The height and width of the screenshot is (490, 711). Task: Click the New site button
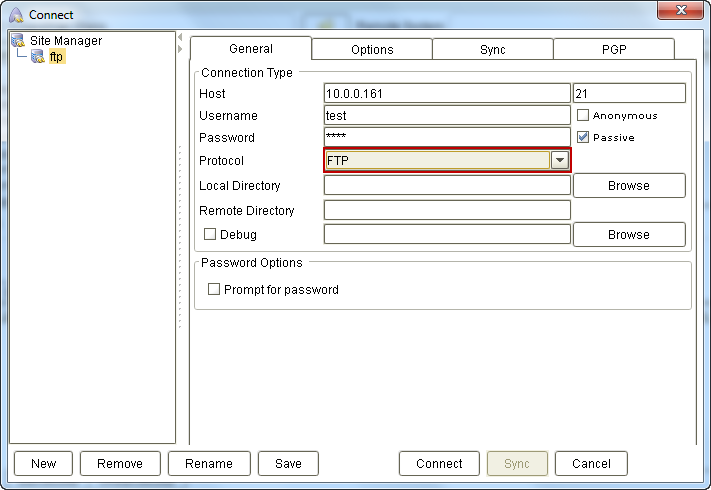click(x=43, y=463)
